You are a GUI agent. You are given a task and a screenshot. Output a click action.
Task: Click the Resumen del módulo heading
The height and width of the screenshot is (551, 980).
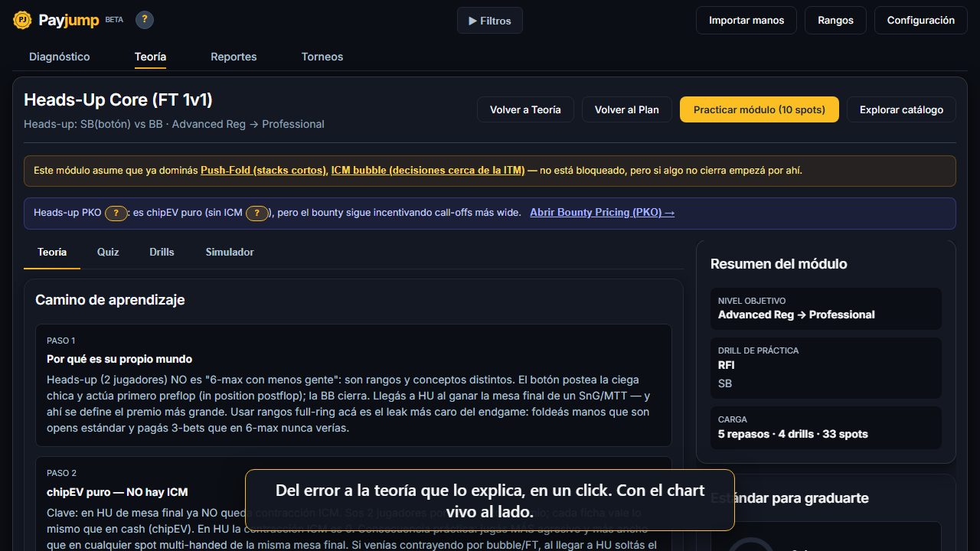[779, 264]
